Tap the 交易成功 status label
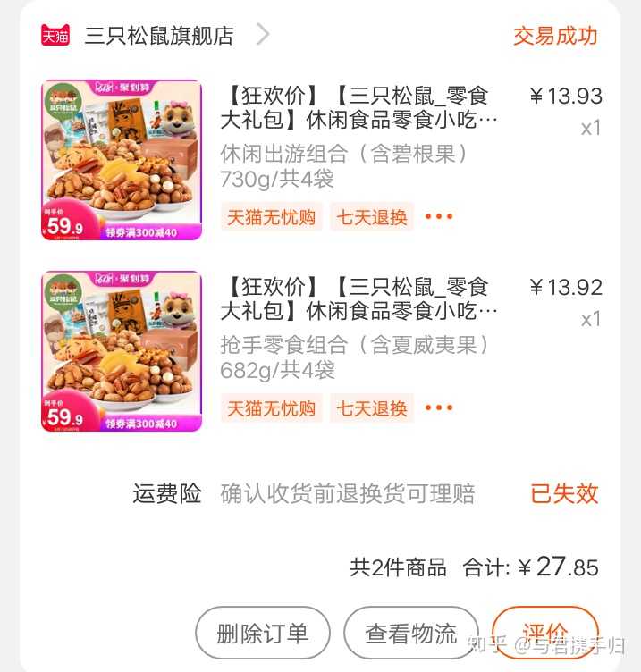The height and width of the screenshot is (672, 641). tap(555, 36)
